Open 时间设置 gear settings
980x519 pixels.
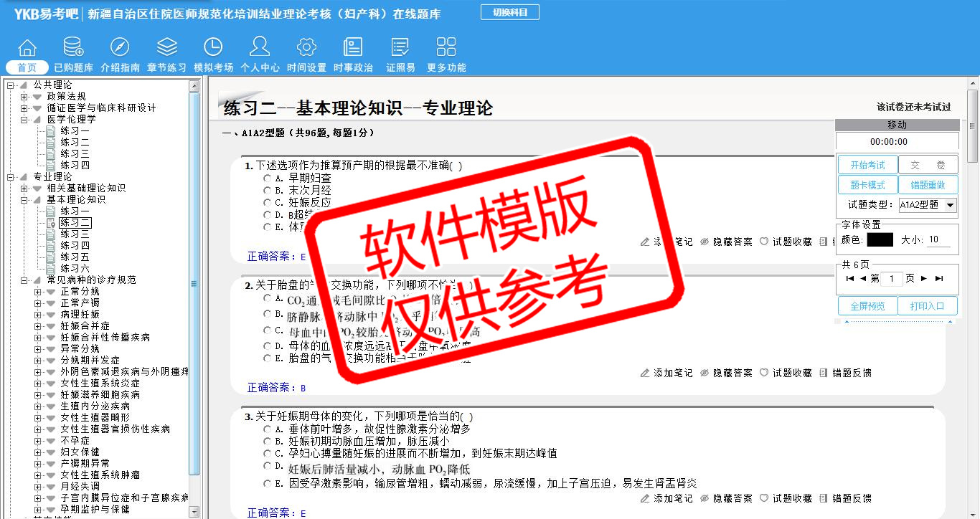306,47
